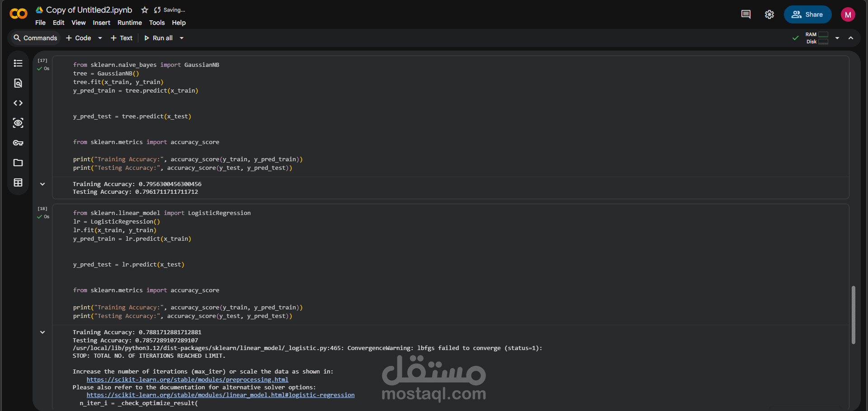
Task: Click the notebook title Copy of Untitled2.ipynb
Action: point(89,10)
